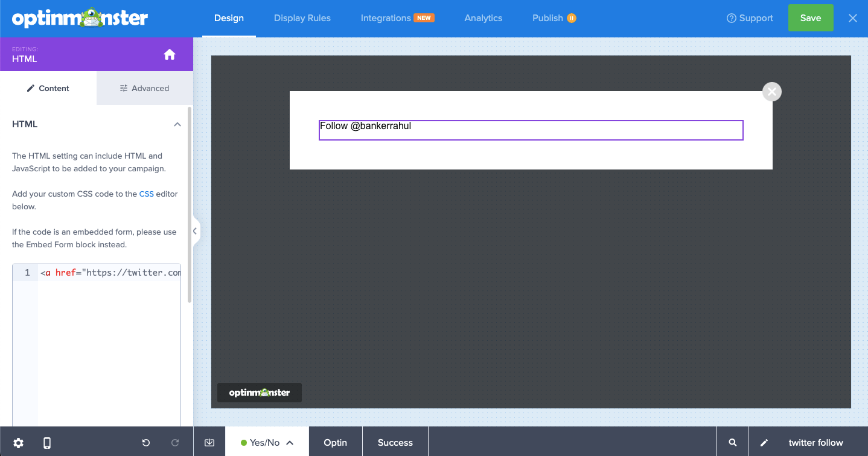Click the NEW badge on Integrations

click(x=424, y=17)
